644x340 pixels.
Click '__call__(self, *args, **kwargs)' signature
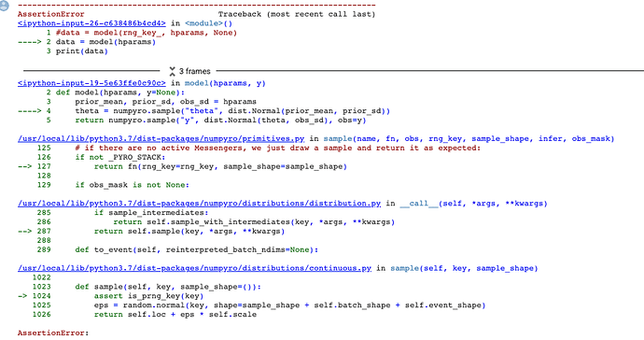[473, 203]
